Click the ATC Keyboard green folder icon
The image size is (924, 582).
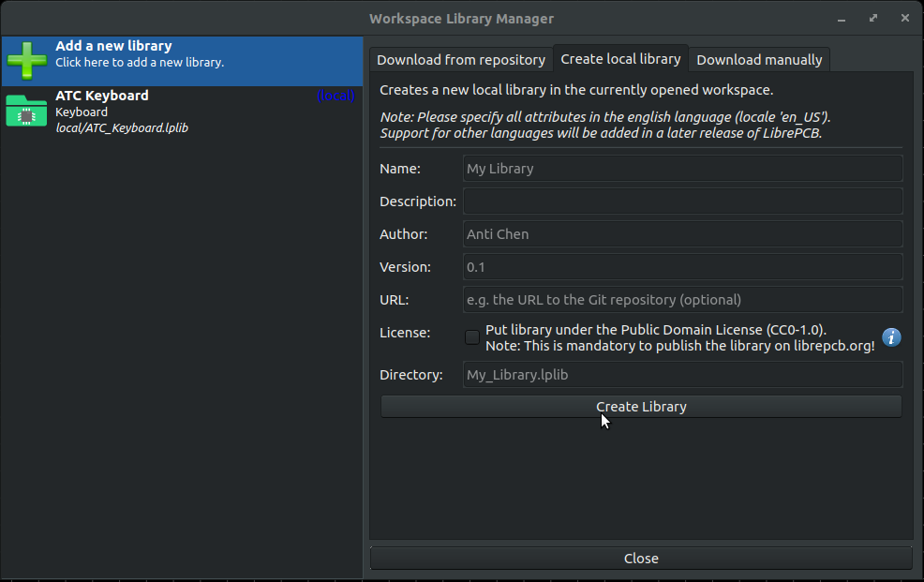click(x=26, y=111)
